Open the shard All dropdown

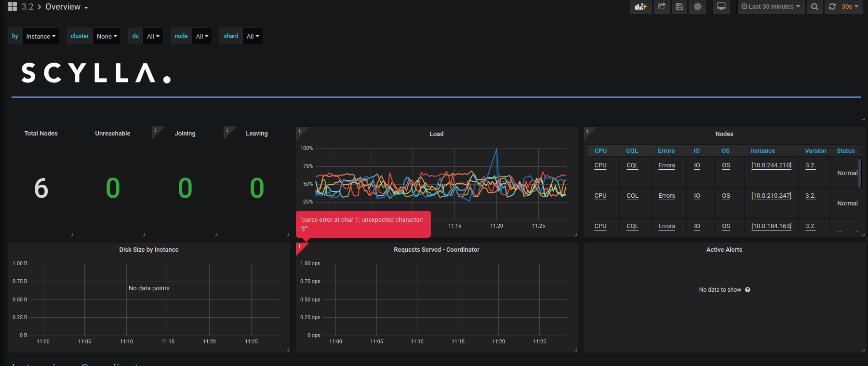(253, 36)
